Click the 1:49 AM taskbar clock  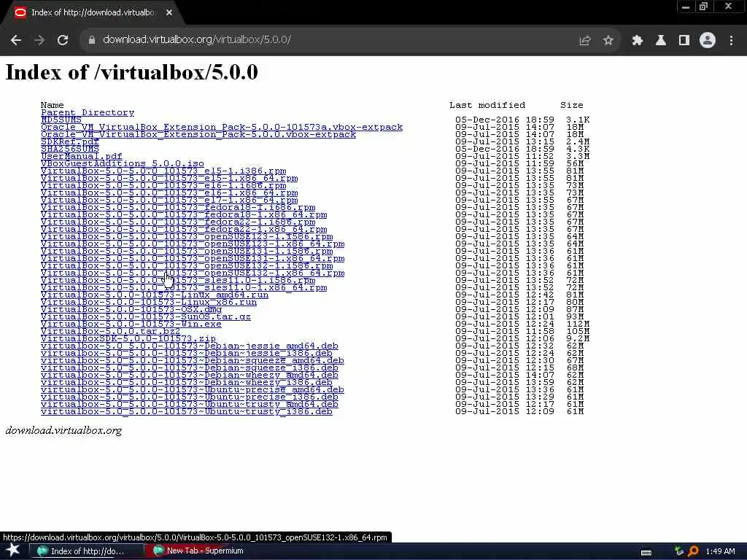click(x=720, y=551)
